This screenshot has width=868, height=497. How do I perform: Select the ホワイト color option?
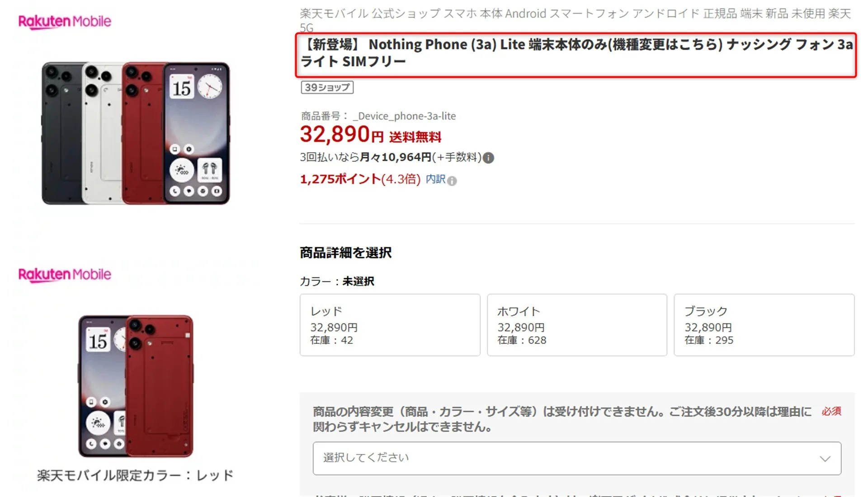577,325
